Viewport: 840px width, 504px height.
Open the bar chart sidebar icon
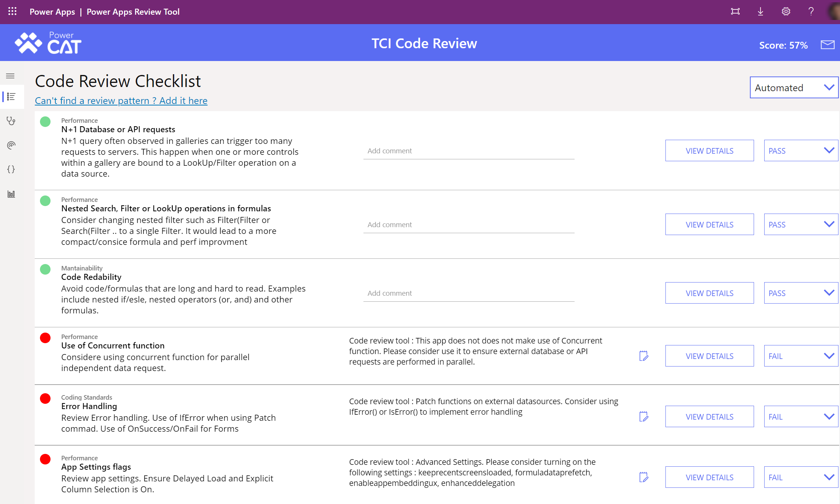(11, 194)
